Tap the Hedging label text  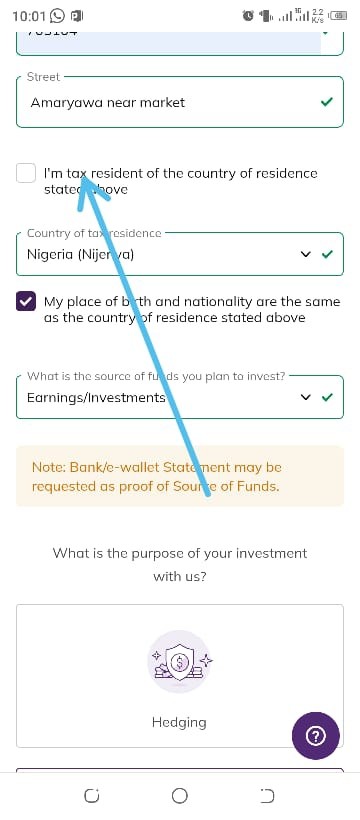tap(179, 722)
